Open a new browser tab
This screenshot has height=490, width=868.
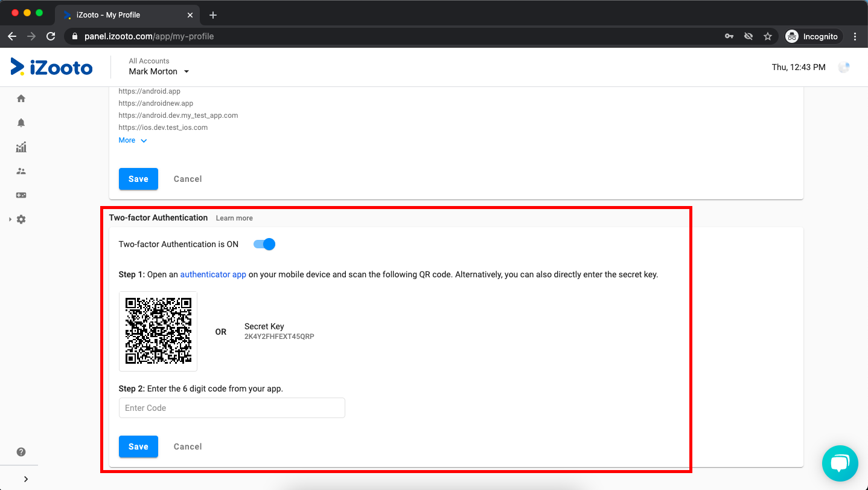pyautogui.click(x=213, y=15)
